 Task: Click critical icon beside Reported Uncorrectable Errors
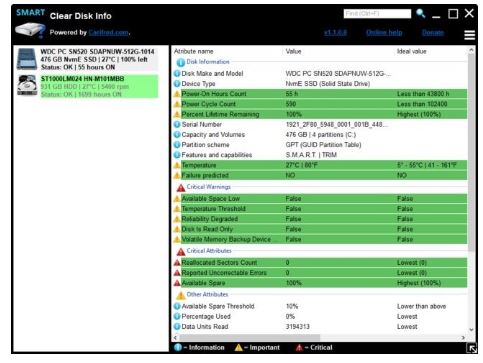pyautogui.click(x=177, y=273)
